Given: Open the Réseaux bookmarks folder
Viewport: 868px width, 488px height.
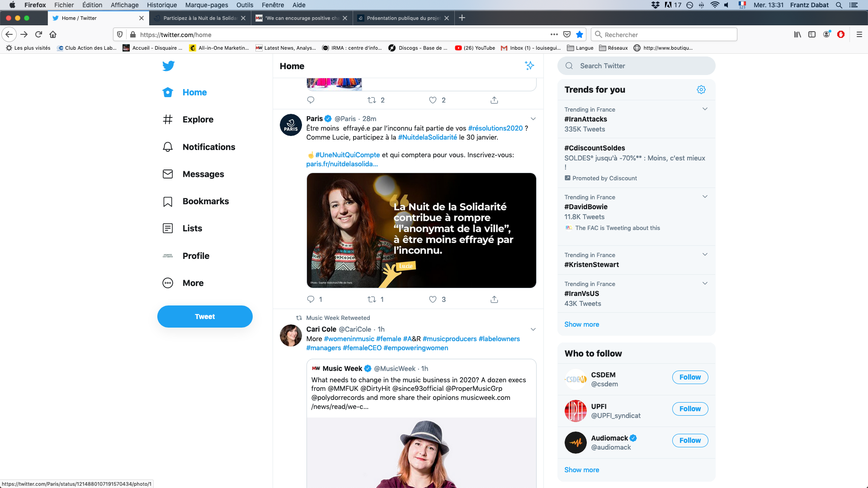Looking at the screenshot, I should point(613,48).
